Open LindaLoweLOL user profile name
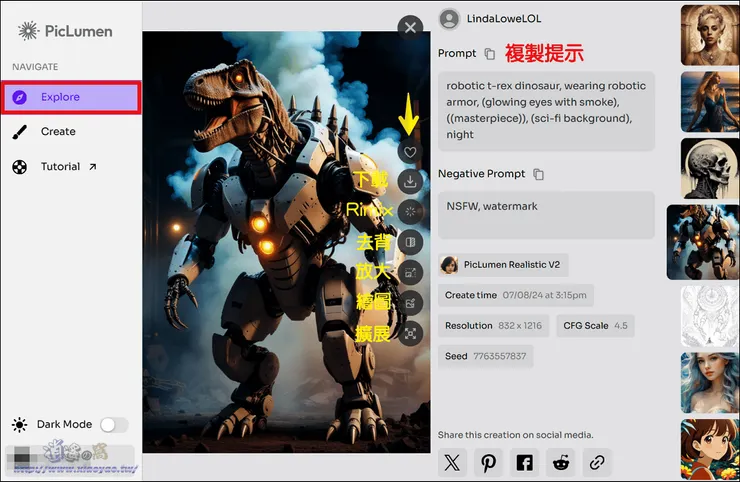 [x=504, y=19]
